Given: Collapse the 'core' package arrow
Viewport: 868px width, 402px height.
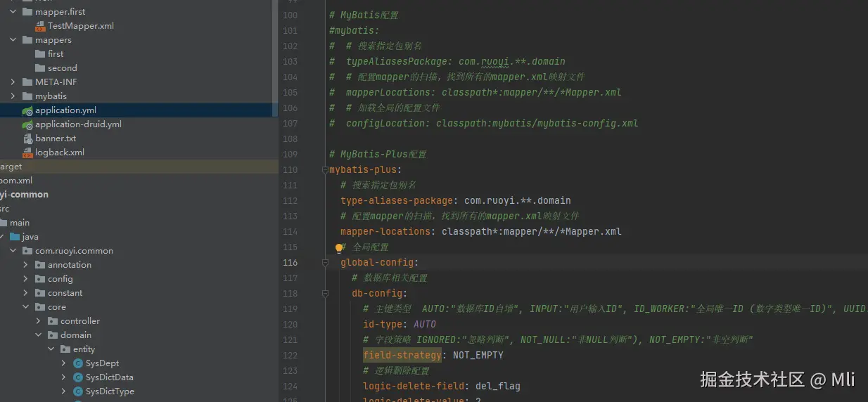Looking at the screenshot, I should point(26,307).
